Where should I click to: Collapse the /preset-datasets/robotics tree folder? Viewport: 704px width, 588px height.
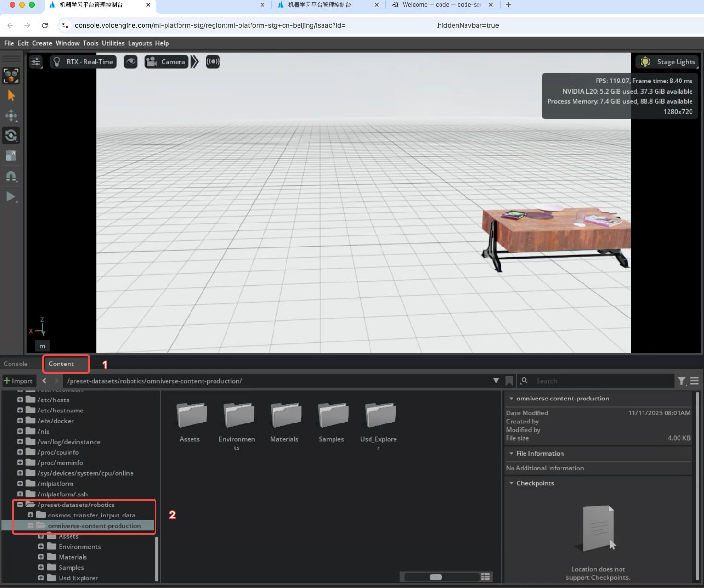(x=20, y=505)
